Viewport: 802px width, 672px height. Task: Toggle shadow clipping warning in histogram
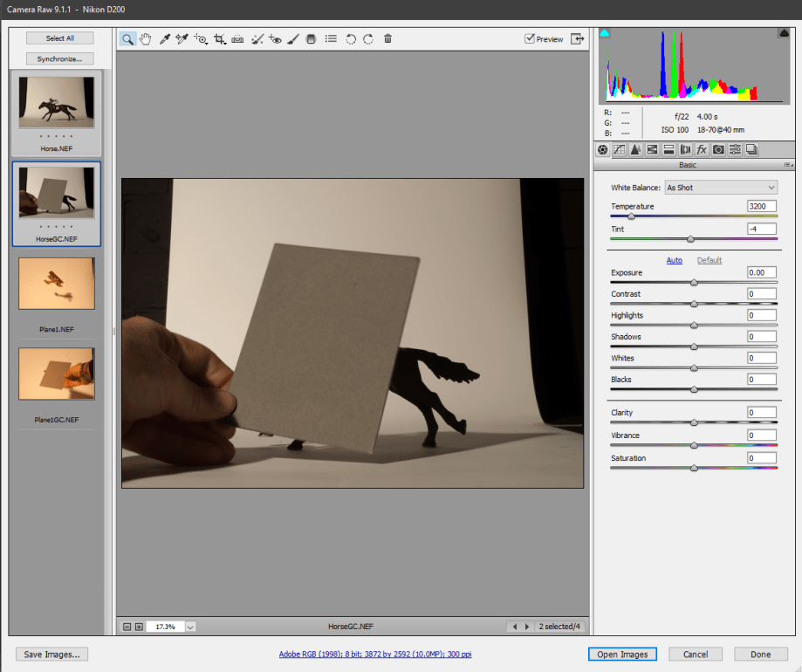(x=604, y=33)
